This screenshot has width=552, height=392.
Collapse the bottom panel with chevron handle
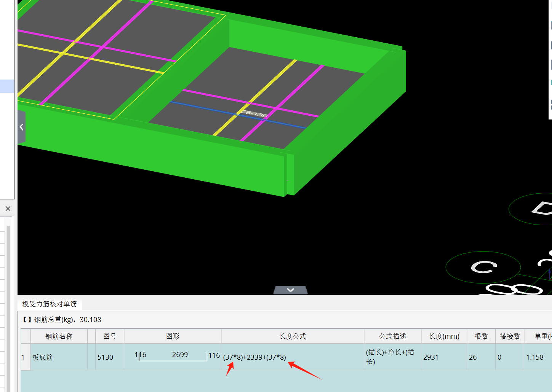coord(290,290)
